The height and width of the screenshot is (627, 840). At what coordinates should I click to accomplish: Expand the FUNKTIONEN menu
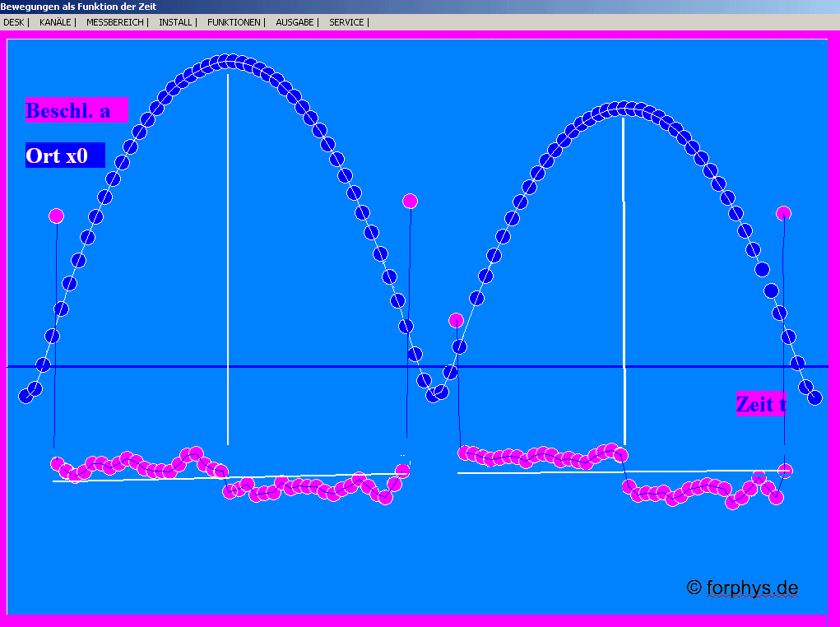click(x=234, y=22)
